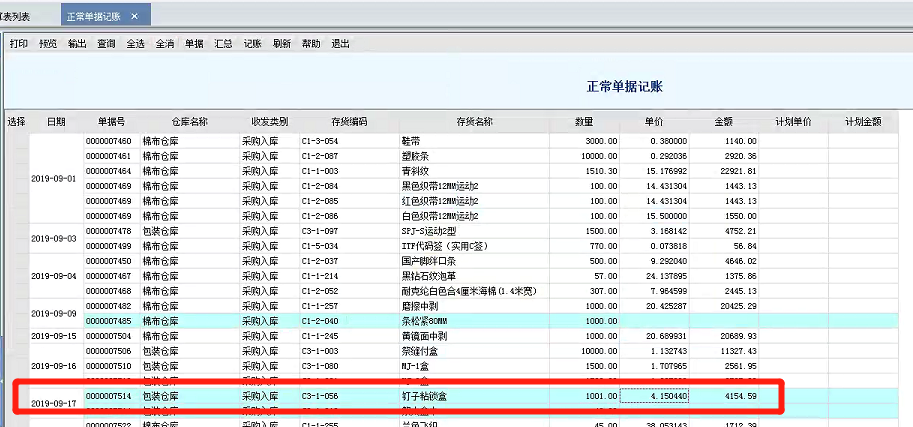This screenshot has width=913, height=427.
Task: Click quantity cell 1510.30
Action: click(x=585, y=171)
